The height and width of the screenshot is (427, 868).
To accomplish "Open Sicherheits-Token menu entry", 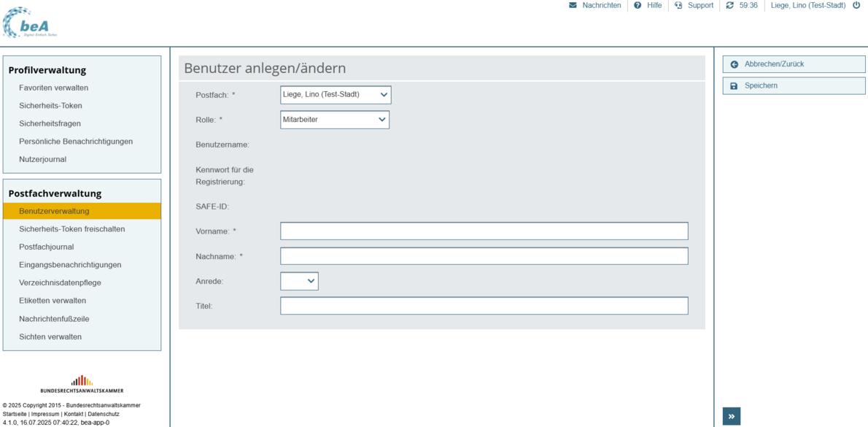I will tap(50, 106).
